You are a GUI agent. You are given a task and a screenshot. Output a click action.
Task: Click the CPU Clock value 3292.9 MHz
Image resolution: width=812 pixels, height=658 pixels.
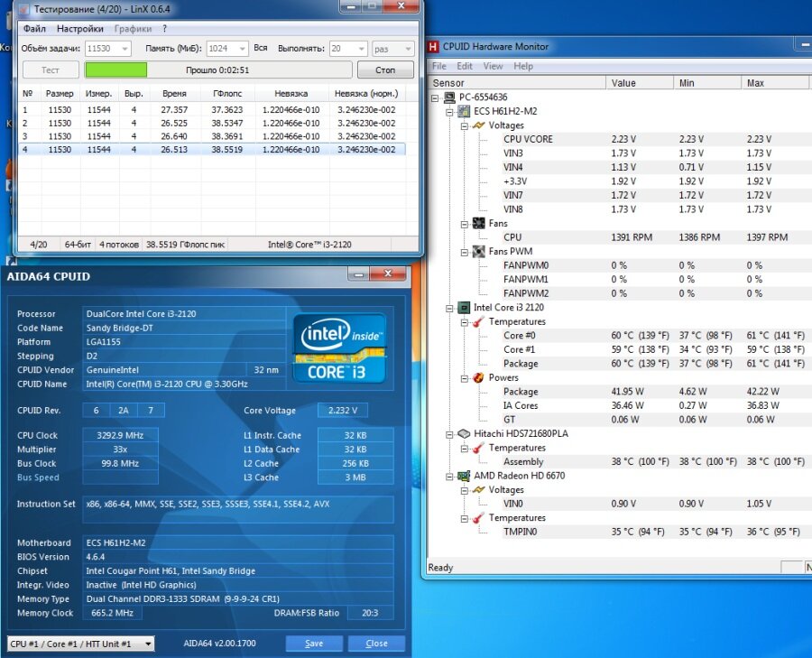(120, 435)
